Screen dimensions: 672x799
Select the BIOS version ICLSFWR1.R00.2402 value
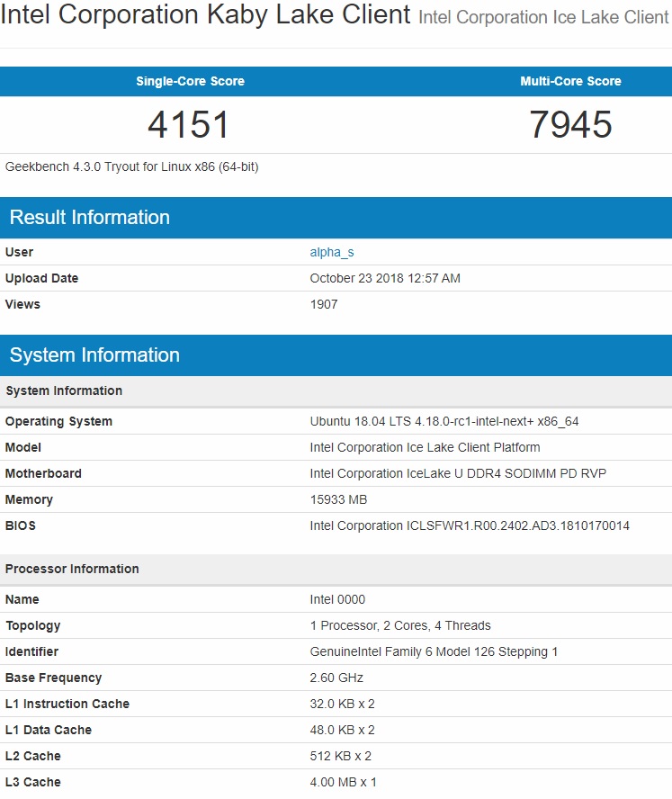tap(470, 525)
